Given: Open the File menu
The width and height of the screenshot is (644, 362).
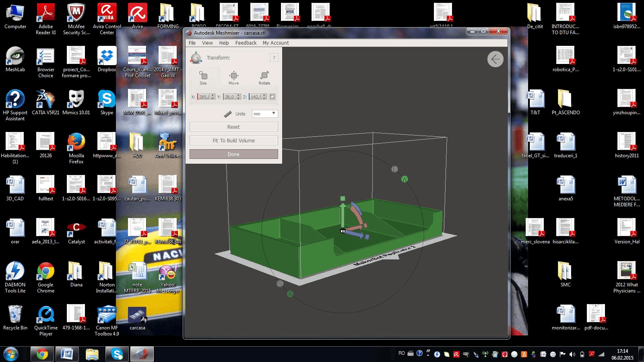Looking at the screenshot, I should (192, 43).
